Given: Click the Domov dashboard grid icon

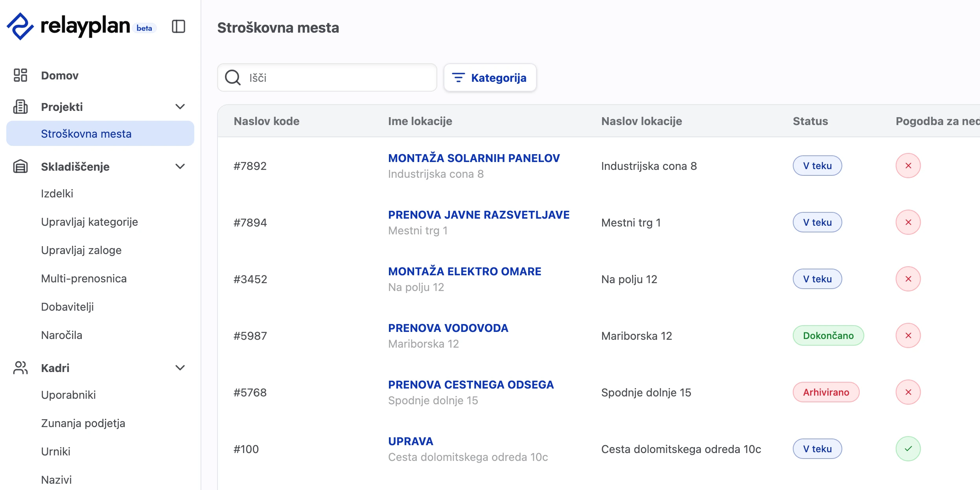Looking at the screenshot, I should click(20, 75).
